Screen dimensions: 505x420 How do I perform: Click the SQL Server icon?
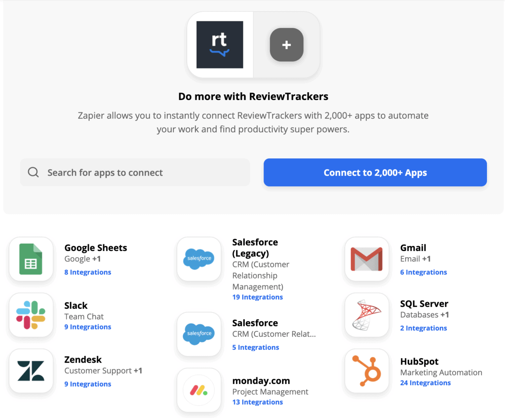click(x=367, y=315)
